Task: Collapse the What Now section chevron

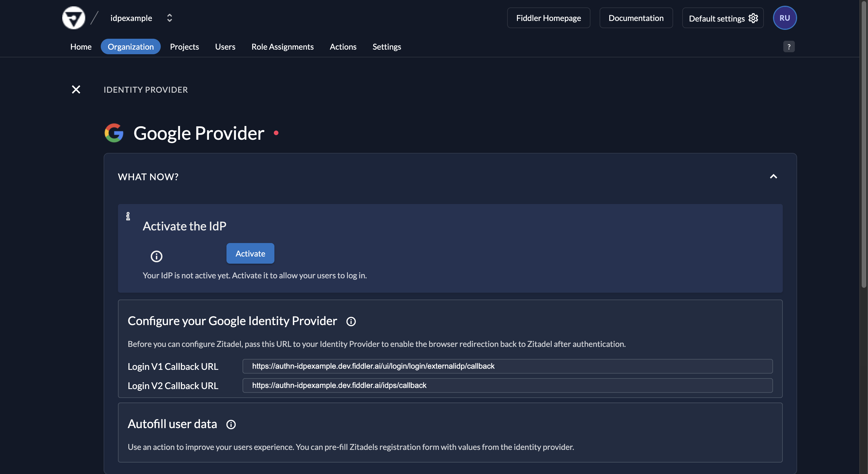Action: coord(773,176)
